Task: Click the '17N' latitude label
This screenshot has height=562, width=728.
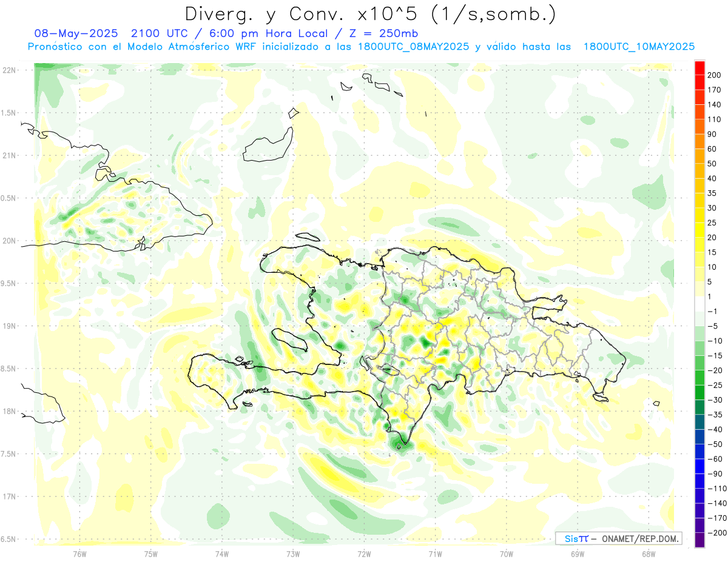Action: [9, 497]
